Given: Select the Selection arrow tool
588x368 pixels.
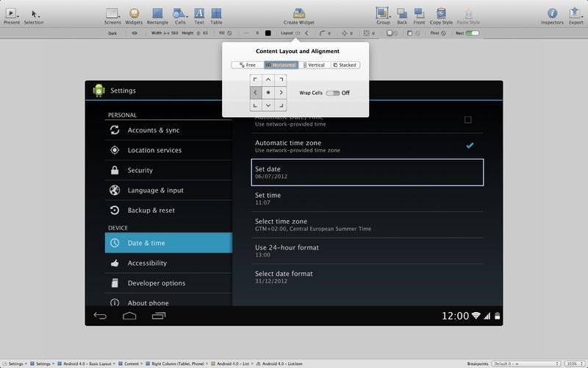Looking at the screenshot, I should [x=34, y=14].
